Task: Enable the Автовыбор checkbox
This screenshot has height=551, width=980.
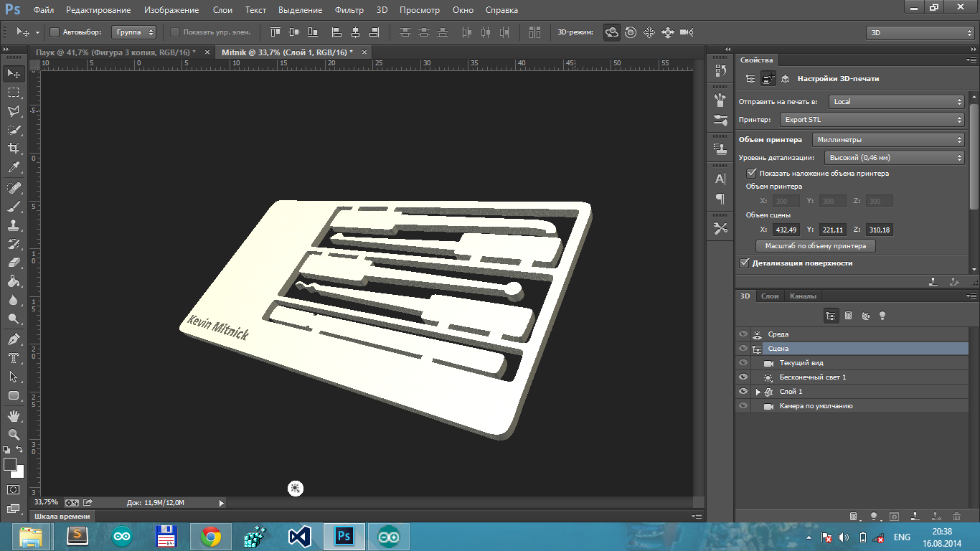Action: pyautogui.click(x=55, y=32)
